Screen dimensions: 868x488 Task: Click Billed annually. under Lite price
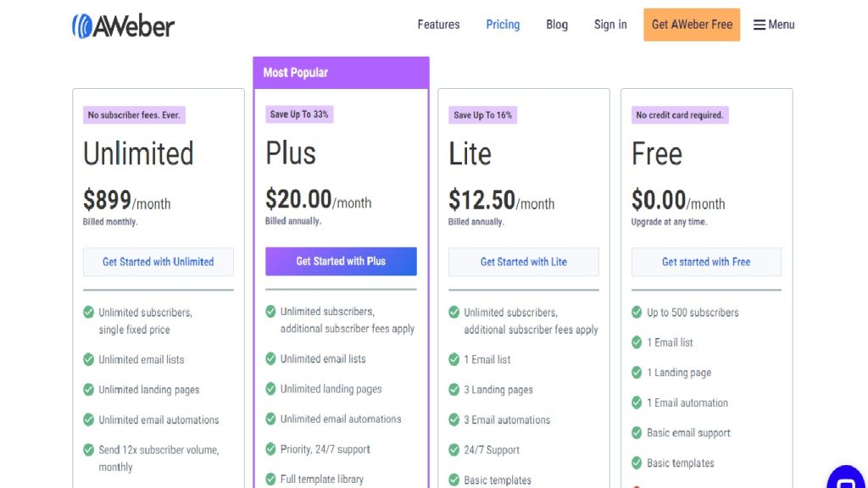point(476,222)
